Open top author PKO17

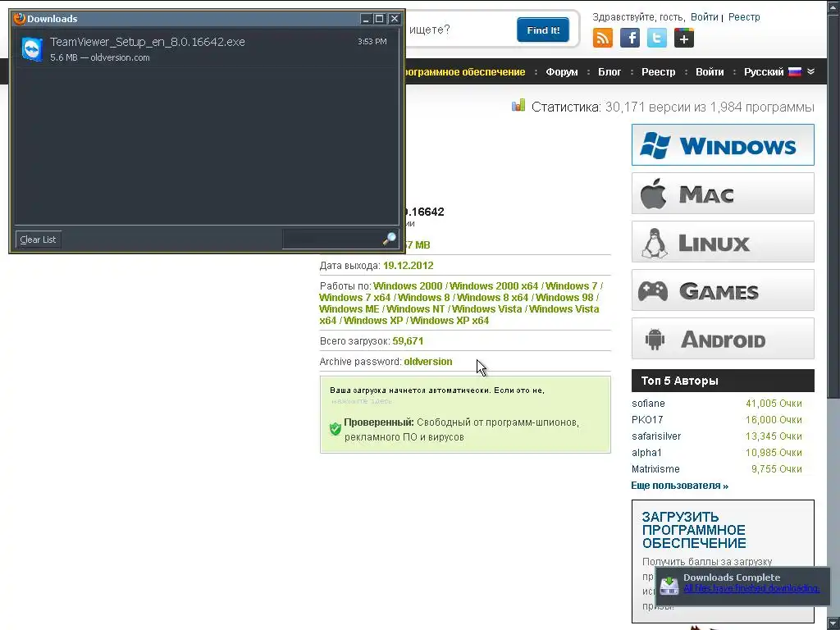(647, 420)
